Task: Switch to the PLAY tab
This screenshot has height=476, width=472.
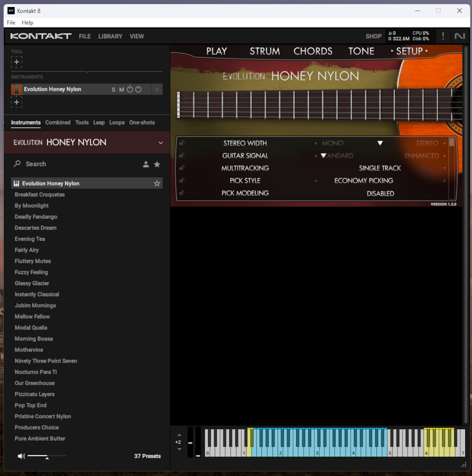Action: 217,51
